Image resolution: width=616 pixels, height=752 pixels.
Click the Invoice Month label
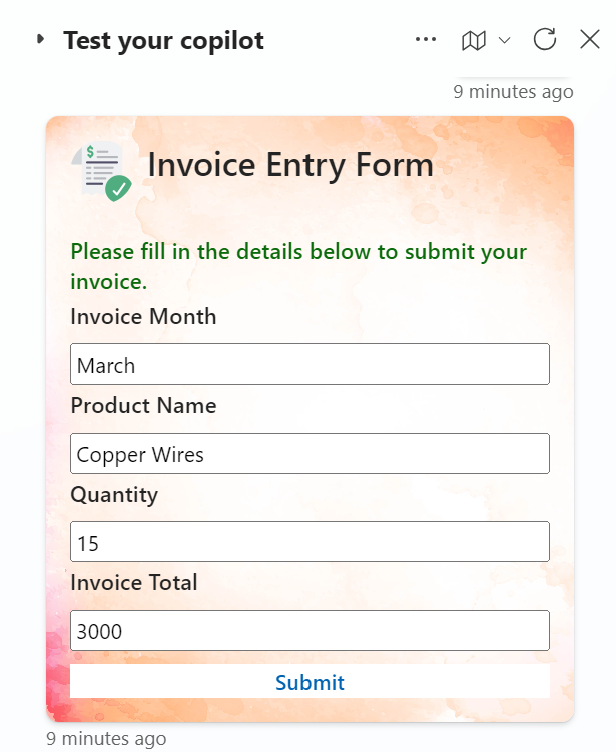143,317
